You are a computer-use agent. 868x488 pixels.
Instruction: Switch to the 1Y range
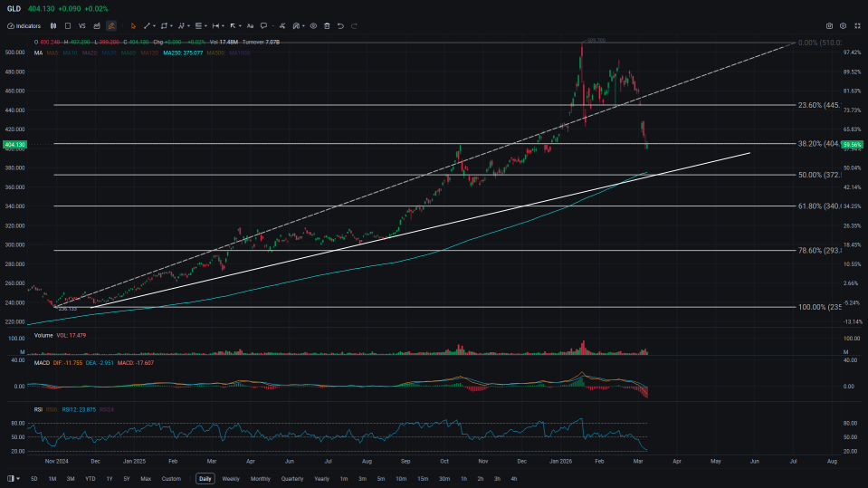coord(109,479)
